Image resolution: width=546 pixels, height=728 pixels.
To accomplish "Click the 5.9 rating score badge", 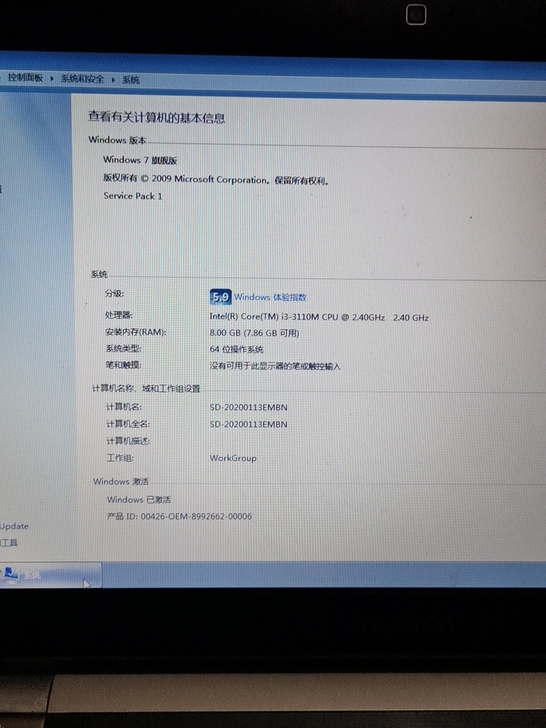I will point(220,297).
